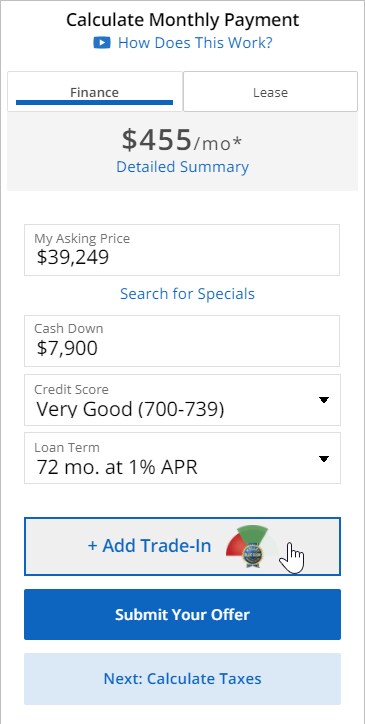Open the How Does This Work? link
The width and height of the screenshot is (365, 724).
pyautogui.click(x=195, y=43)
